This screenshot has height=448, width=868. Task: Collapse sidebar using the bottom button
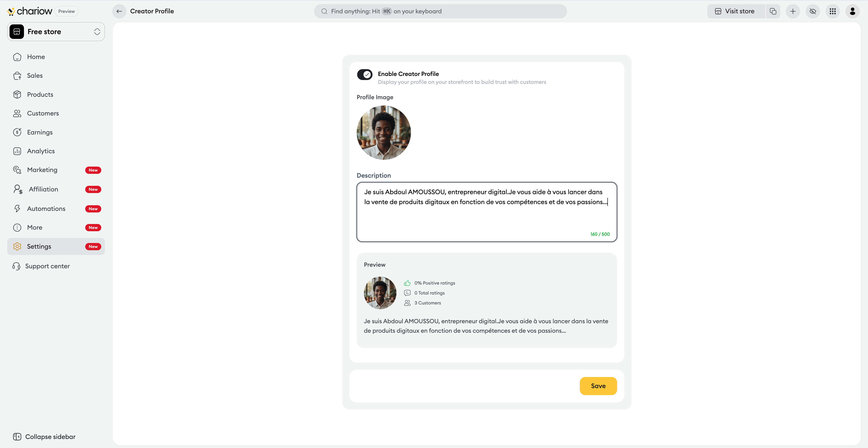(44, 436)
